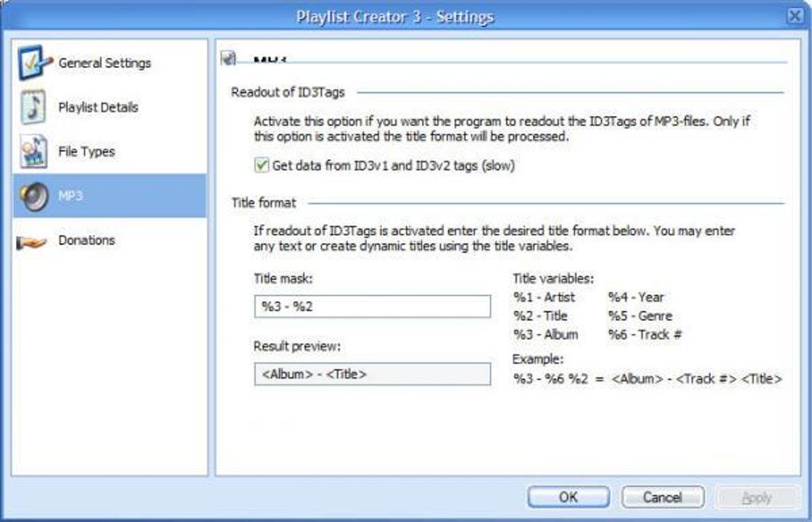
Task: Click the MP3 speaker icon
Action: pos(34,197)
